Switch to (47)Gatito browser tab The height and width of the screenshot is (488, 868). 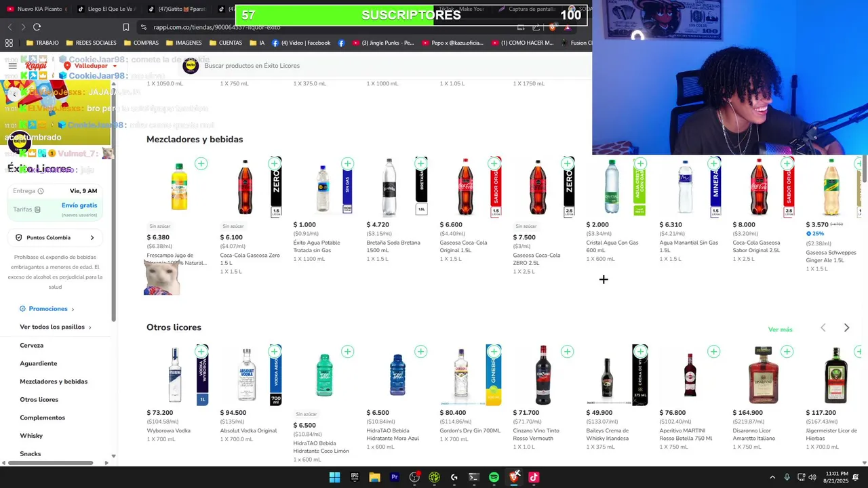click(176, 9)
